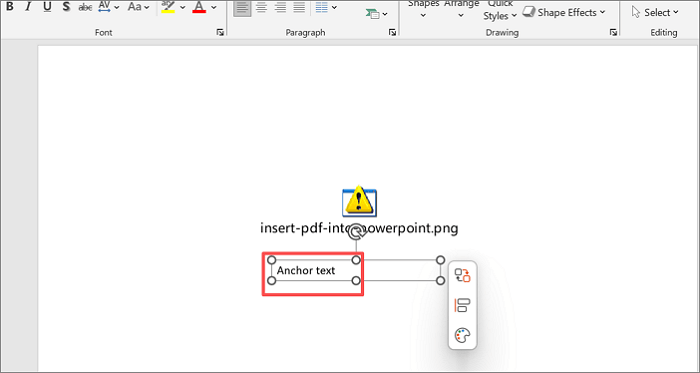Open the character spacing dropdown arrow
The height and width of the screenshot is (373, 700).
(117, 7)
